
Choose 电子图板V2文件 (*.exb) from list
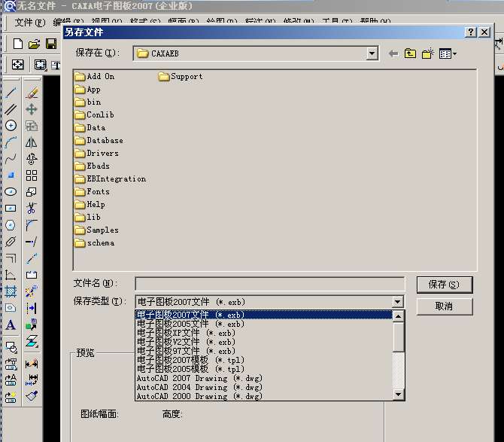point(263,342)
